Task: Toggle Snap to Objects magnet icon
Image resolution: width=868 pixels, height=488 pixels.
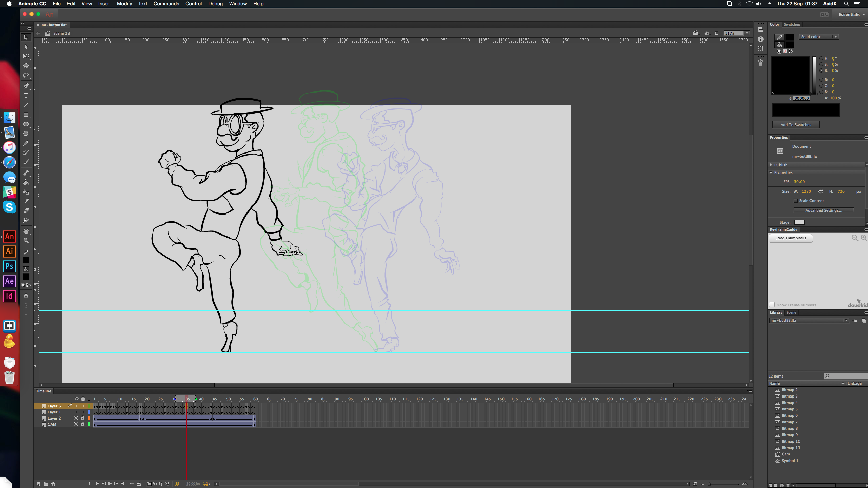Action: tap(26, 296)
